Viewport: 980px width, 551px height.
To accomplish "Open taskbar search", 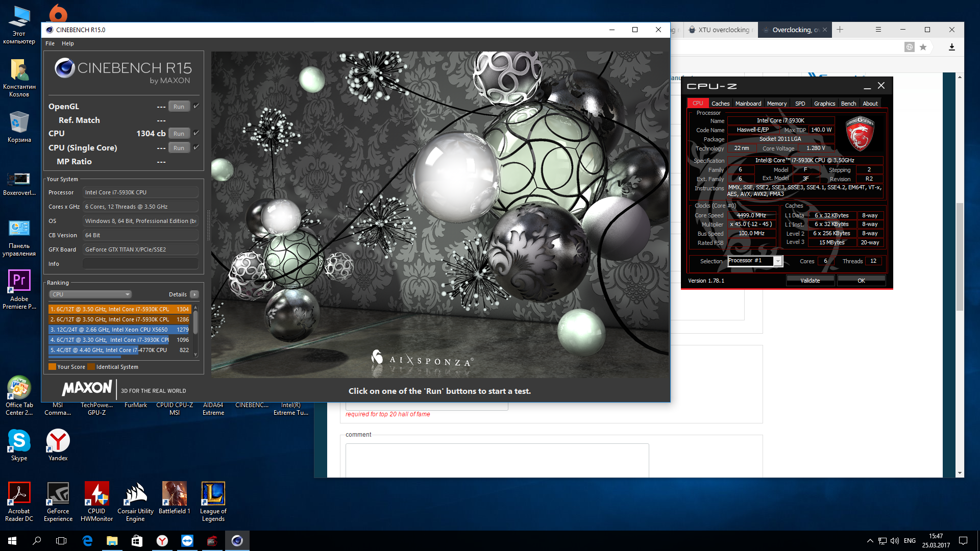I will 37,541.
